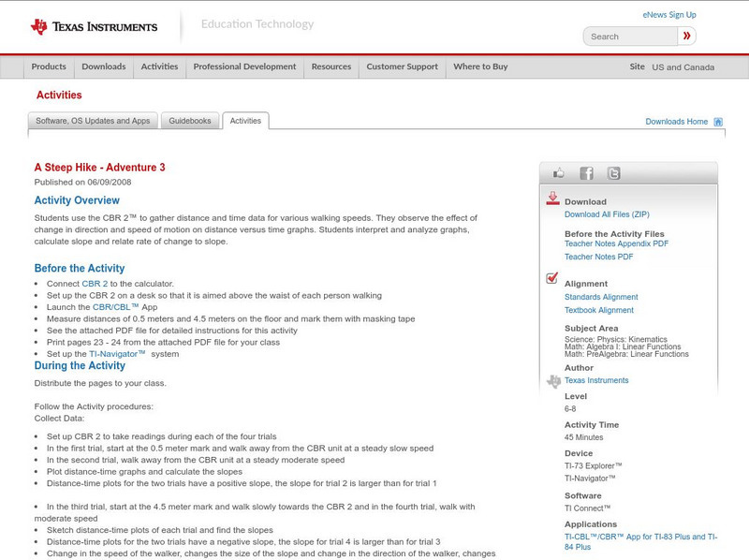Click Math: Algebra I: Linear Functions text
Image resolution: width=749 pixels, height=560 pixels.
(623, 346)
